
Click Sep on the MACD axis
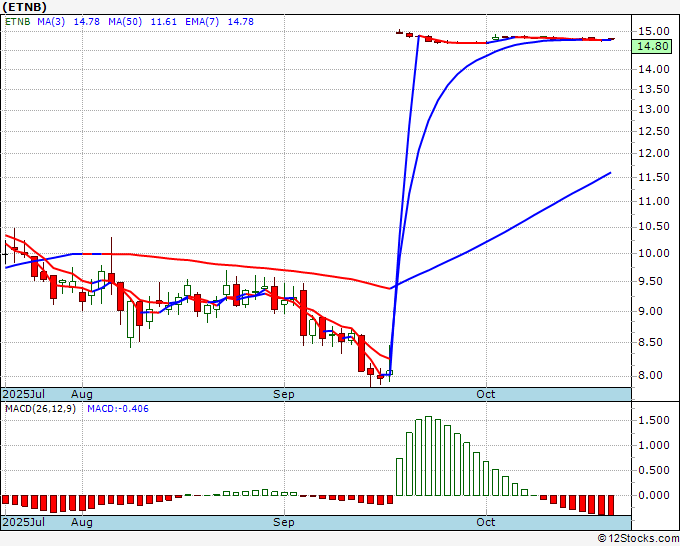click(x=284, y=522)
